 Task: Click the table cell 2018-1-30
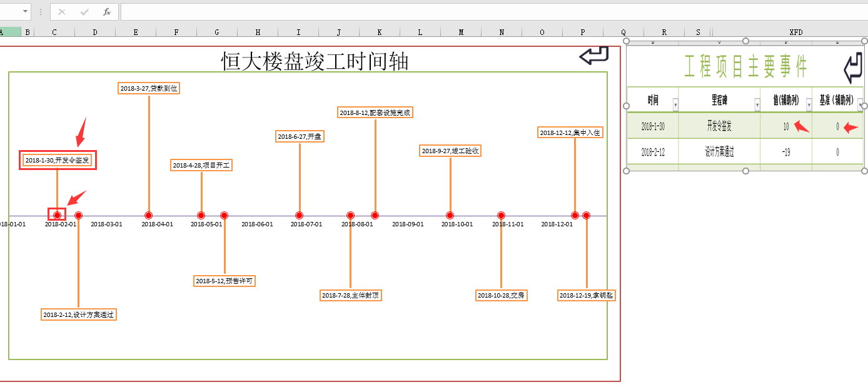click(x=653, y=126)
